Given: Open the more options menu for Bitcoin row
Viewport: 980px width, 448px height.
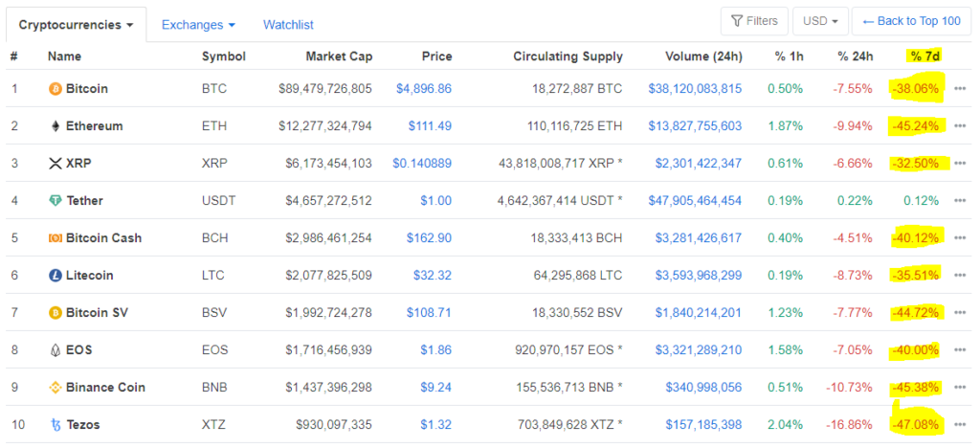Looking at the screenshot, I should click(961, 89).
